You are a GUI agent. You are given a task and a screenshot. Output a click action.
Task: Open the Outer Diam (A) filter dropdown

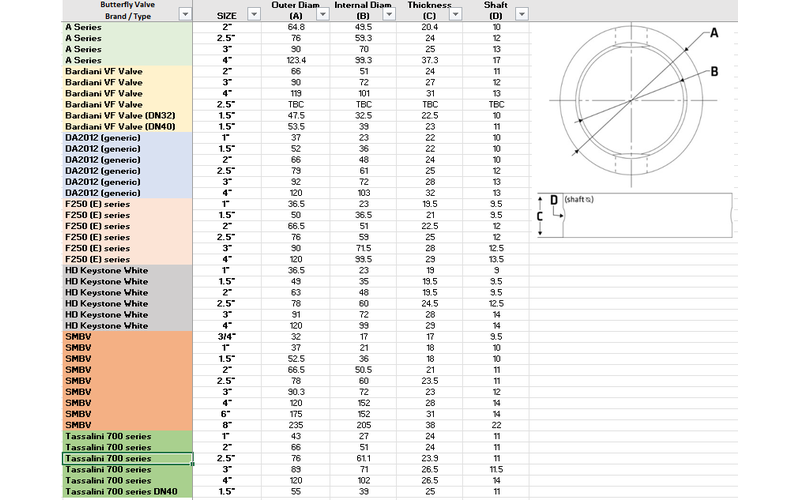[322, 14]
